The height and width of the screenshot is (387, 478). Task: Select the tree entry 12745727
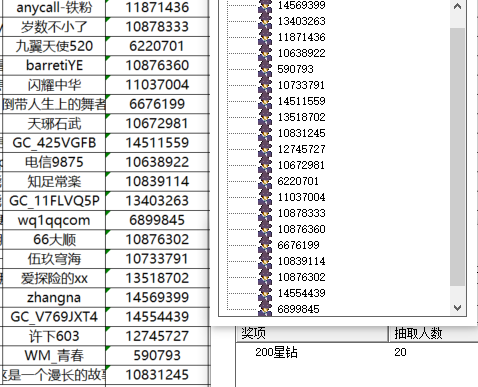point(302,149)
